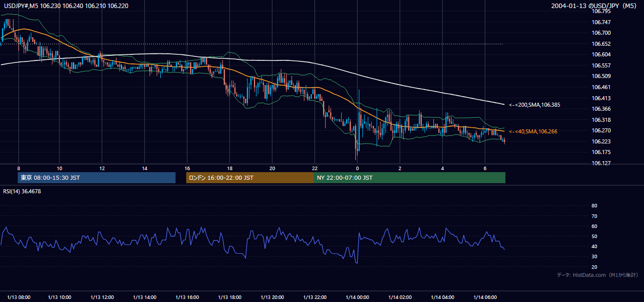Click the 1/13 22:00 time axis label
Viewport: 644px width, 302px height.
click(314, 297)
